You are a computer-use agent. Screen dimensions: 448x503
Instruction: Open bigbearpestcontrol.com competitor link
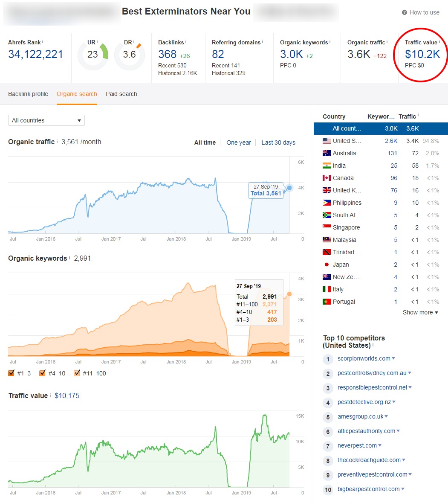tap(369, 489)
